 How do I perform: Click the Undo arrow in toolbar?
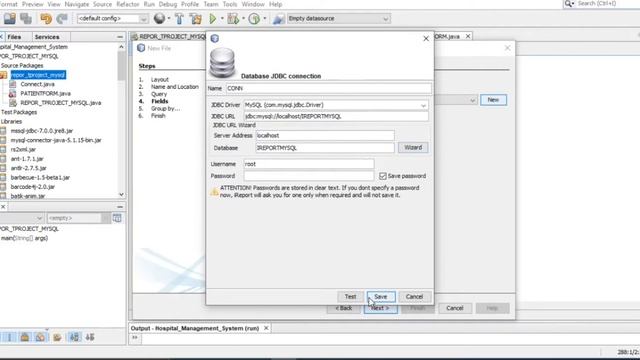tap(46, 18)
